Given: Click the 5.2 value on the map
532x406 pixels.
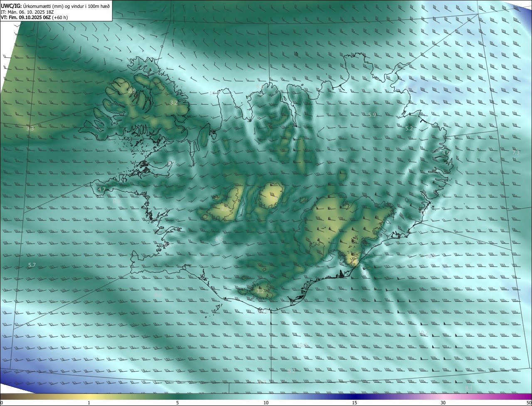Looking at the screenshot, I should pyautogui.click(x=409, y=129).
